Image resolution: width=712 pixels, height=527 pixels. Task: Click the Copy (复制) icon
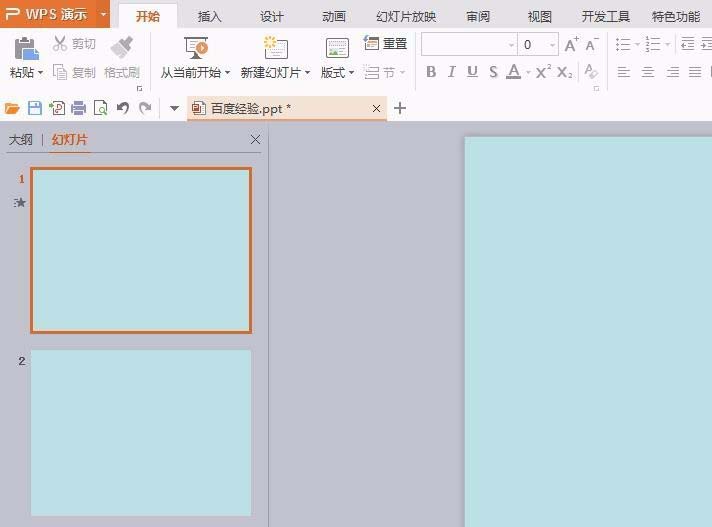(60, 72)
